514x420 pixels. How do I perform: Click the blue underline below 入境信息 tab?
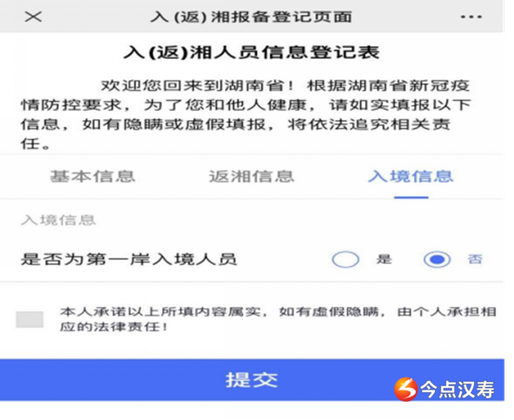coord(411,197)
